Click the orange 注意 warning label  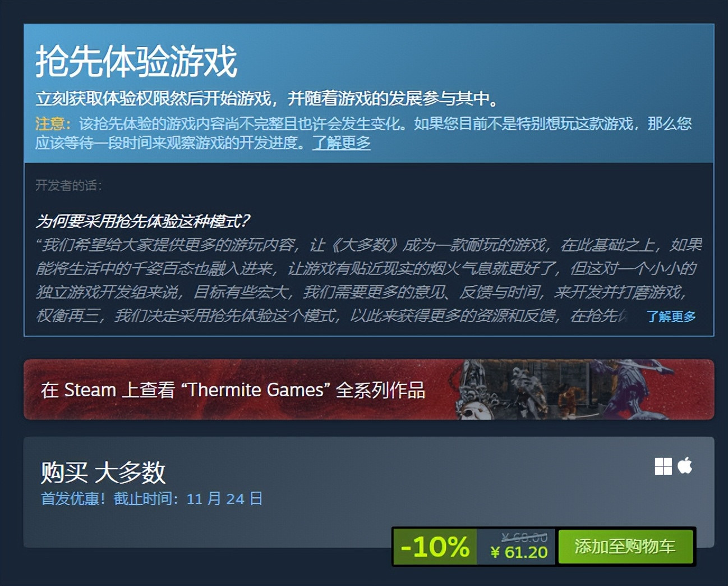[x=53, y=123]
